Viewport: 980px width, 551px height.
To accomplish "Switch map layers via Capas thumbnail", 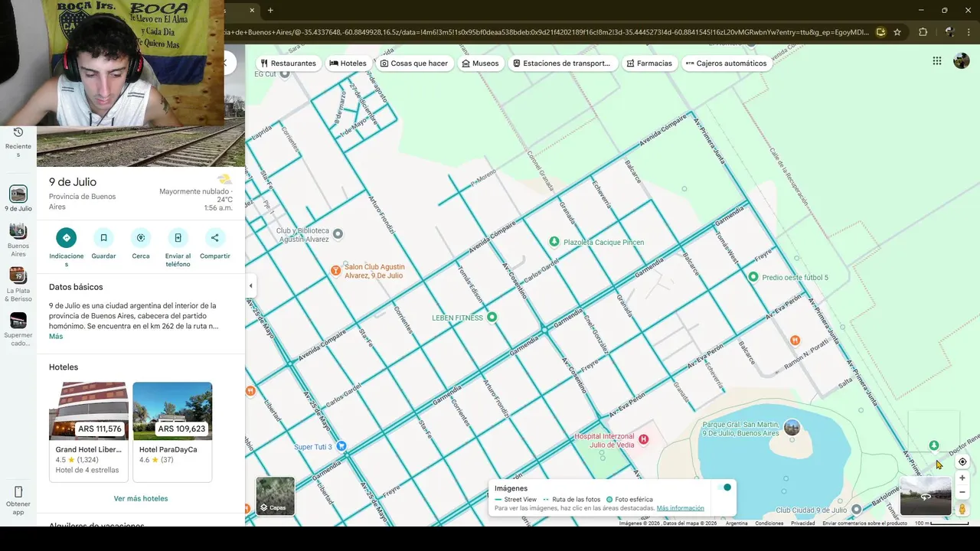I will pyautogui.click(x=275, y=496).
